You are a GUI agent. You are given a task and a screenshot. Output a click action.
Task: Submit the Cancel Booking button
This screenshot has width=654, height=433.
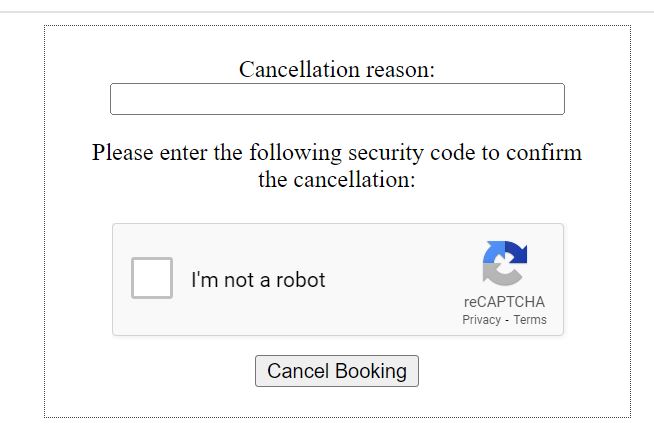click(x=337, y=371)
